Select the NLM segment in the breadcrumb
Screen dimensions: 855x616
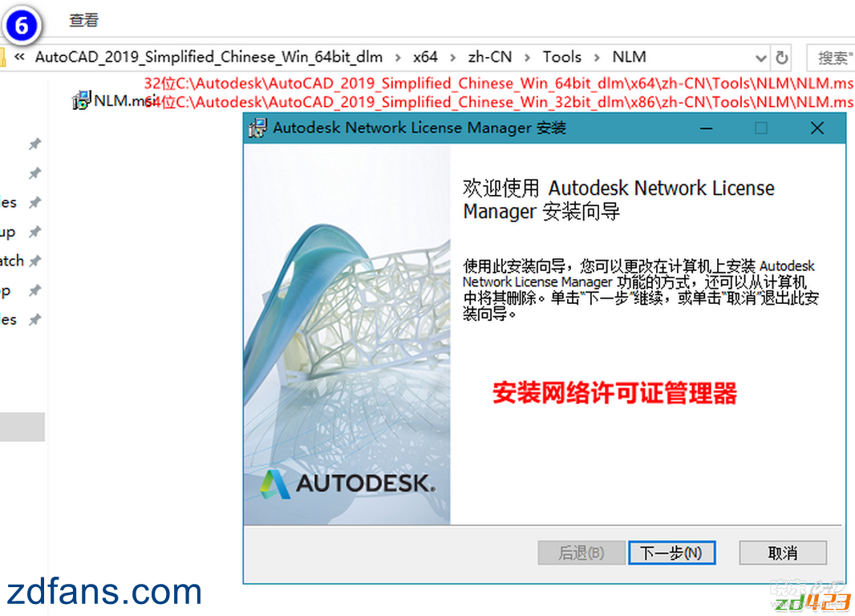629,57
